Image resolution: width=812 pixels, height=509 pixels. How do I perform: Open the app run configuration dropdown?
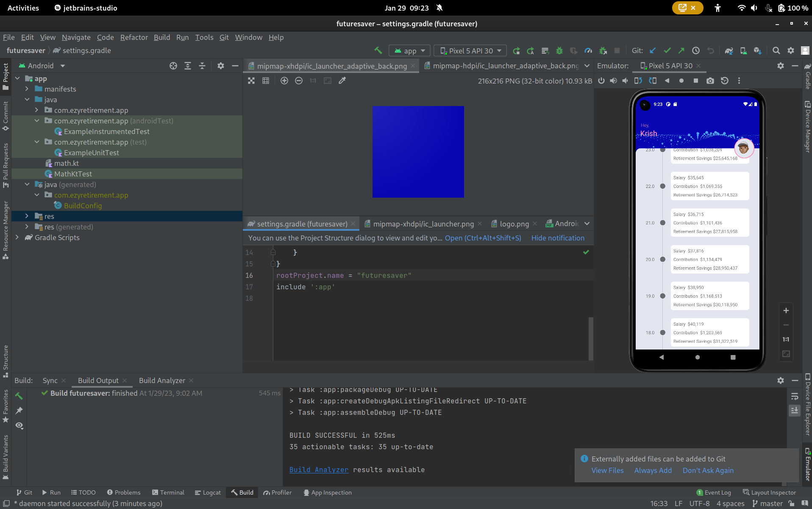409,50
